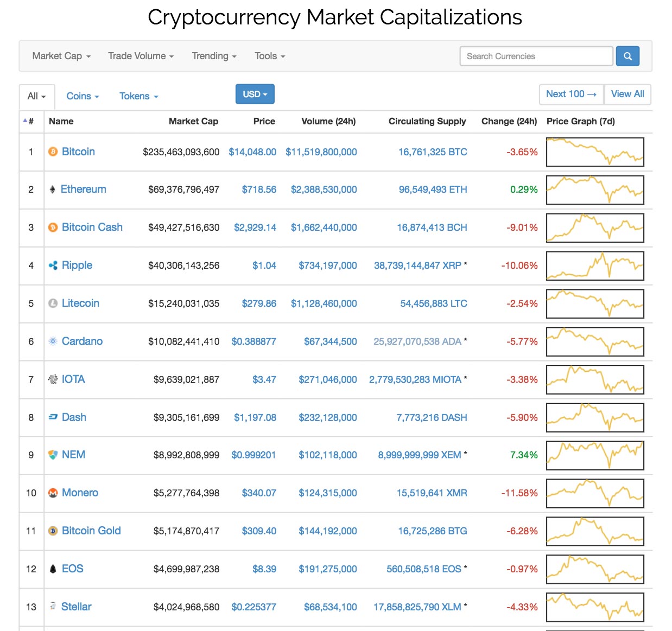
Task: Click the NEM shield logo icon
Action: [x=53, y=455]
